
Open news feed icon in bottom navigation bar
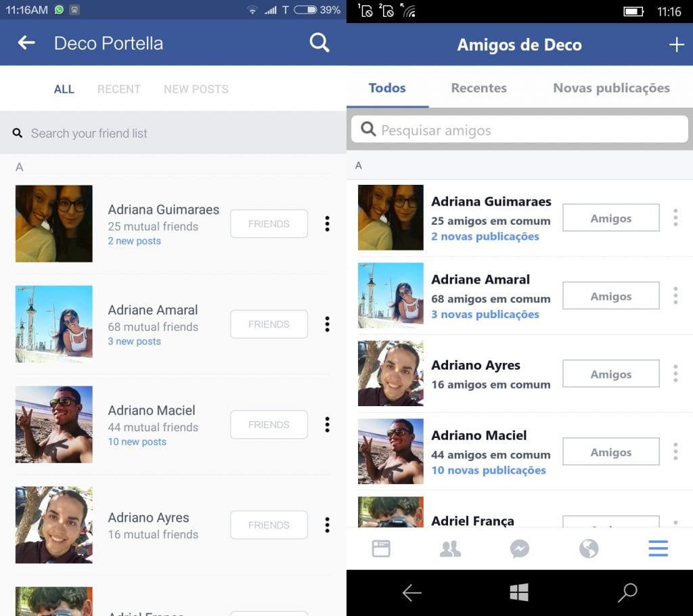pyautogui.click(x=381, y=549)
